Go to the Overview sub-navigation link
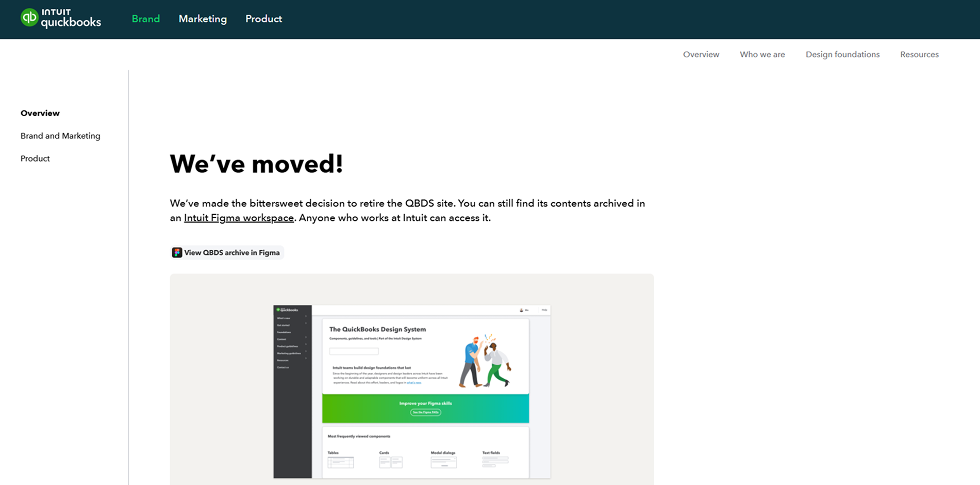 (x=701, y=55)
